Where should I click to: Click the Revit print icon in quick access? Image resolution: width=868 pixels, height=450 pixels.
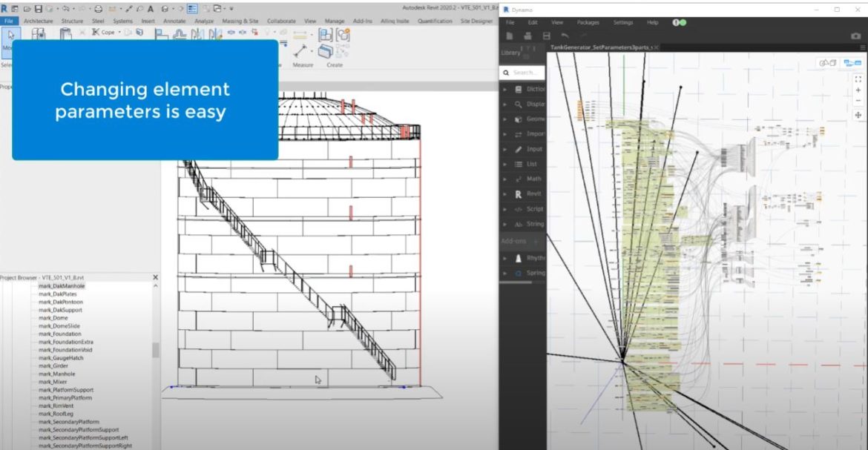tap(98, 9)
